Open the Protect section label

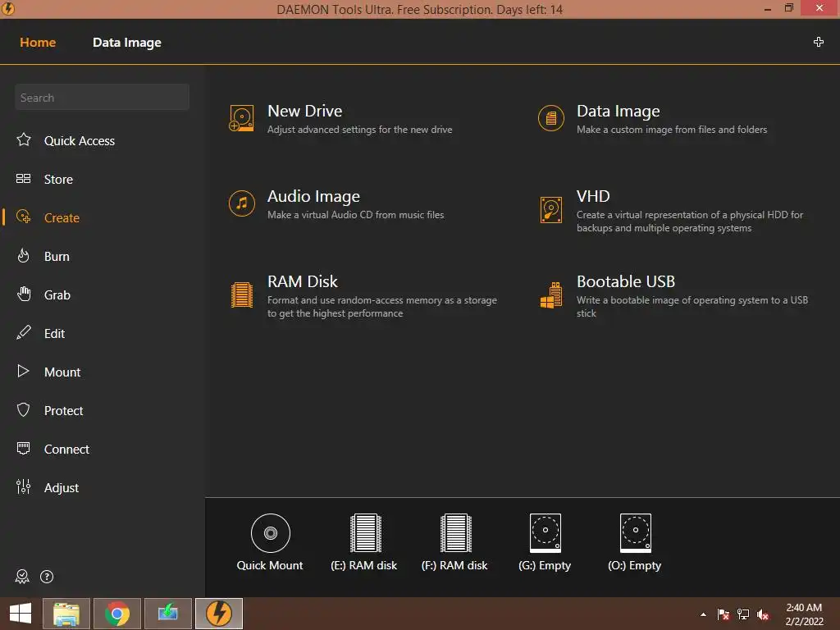[63, 411]
